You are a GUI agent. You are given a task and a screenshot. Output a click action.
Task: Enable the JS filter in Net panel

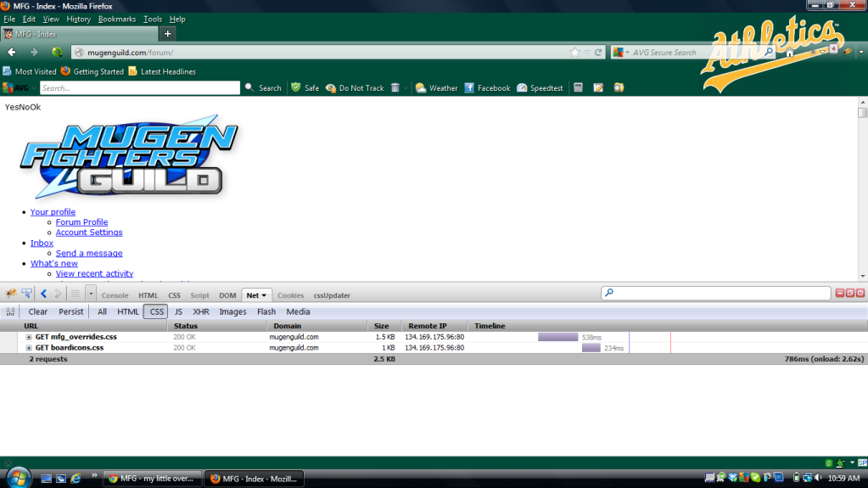pos(178,311)
